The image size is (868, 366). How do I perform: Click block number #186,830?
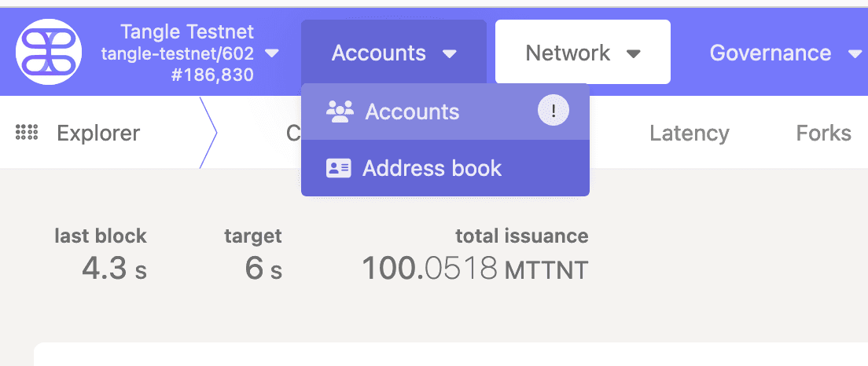coord(212,74)
